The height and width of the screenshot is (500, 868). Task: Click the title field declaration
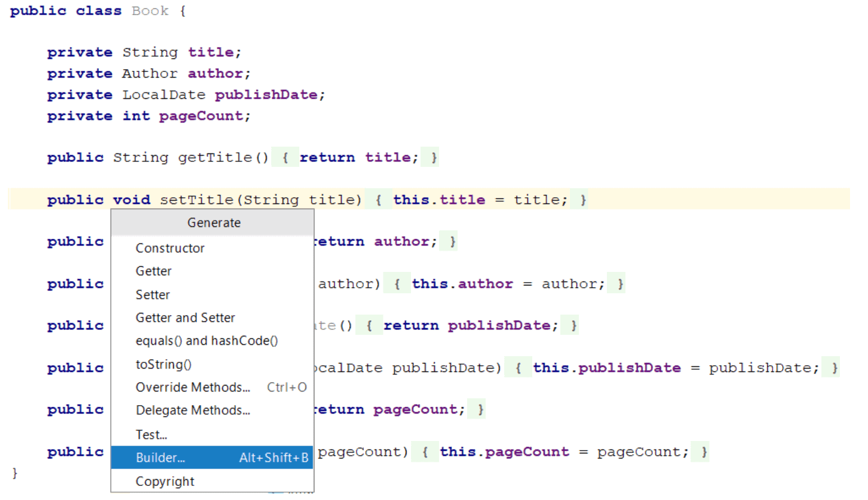211,52
